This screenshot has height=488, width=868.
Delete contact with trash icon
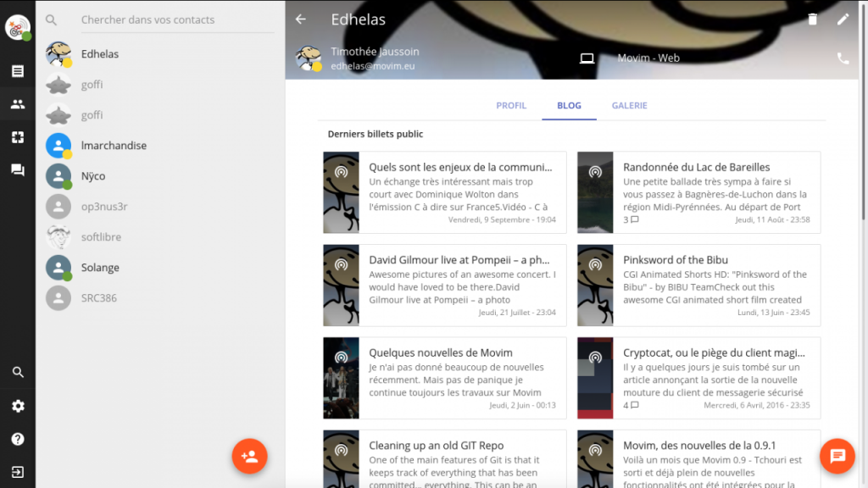point(813,19)
